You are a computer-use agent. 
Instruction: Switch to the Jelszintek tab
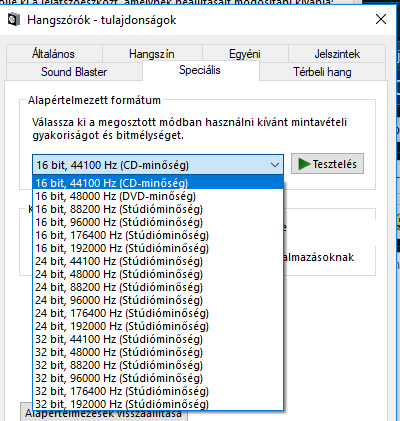pyautogui.click(x=337, y=54)
